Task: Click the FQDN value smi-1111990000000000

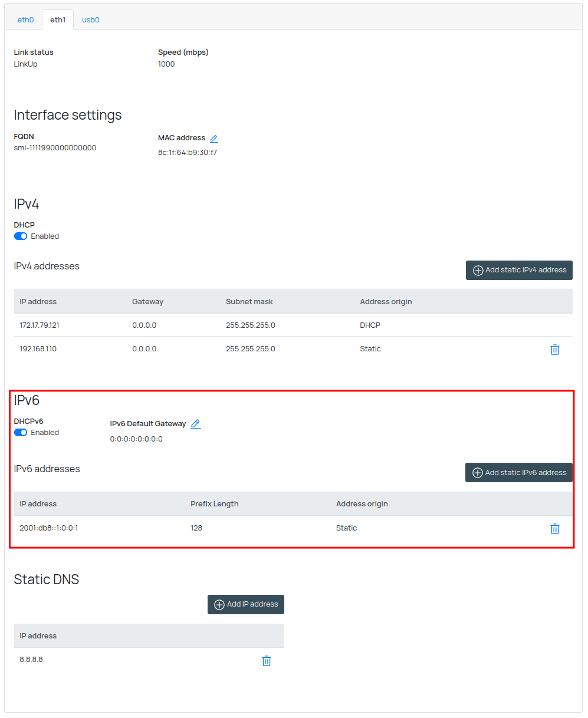Action: 55,148
